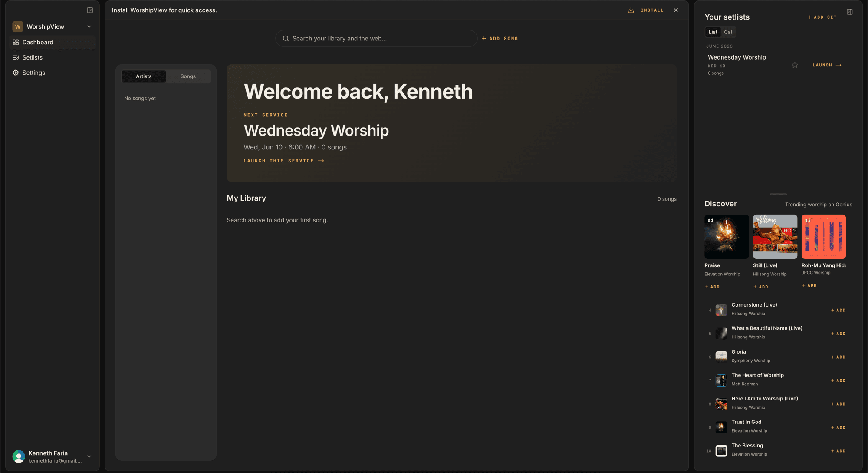Click the ADD SET button
Image resolution: width=868 pixels, height=473 pixels.
tap(822, 17)
